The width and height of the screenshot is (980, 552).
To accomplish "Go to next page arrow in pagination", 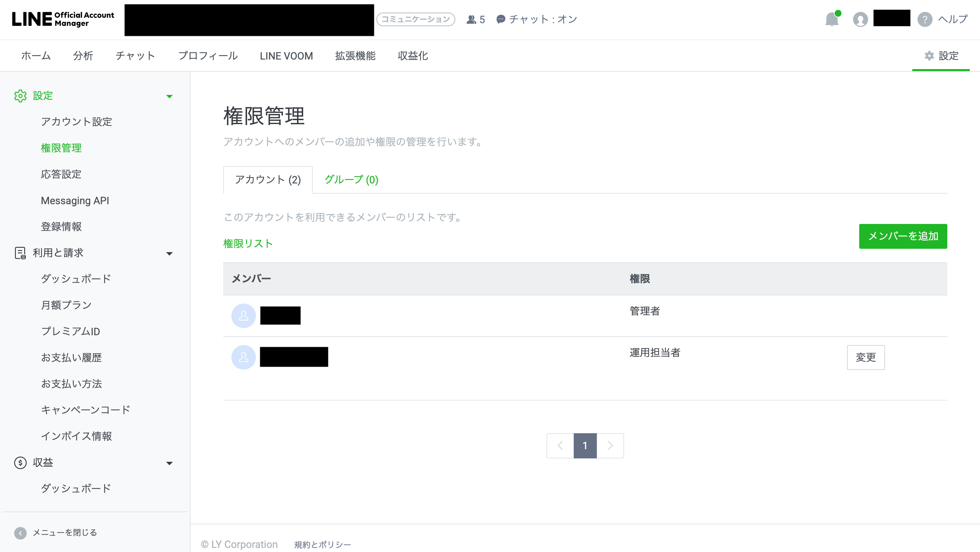I will [x=610, y=445].
